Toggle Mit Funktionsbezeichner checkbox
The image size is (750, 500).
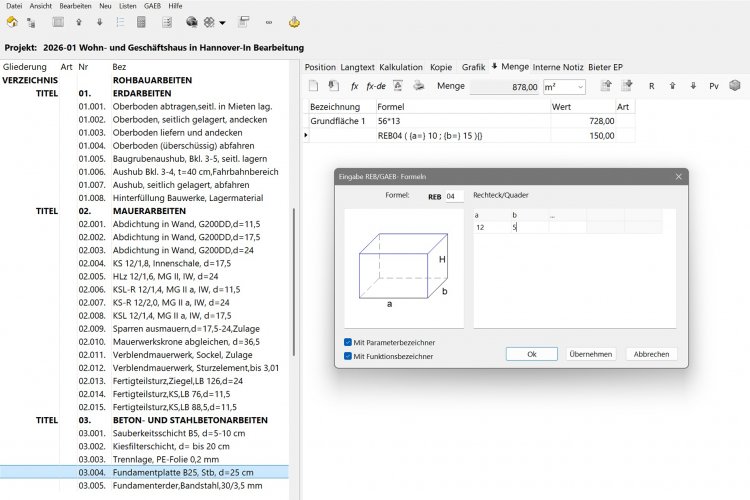pyautogui.click(x=348, y=356)
